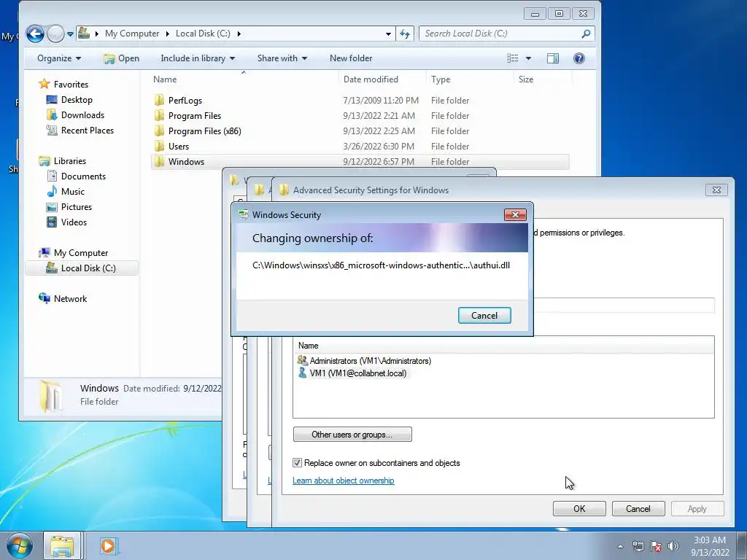The height and width of the screenshot is (560, 747).
Task: Click the Explorer Back navigation arrow
Action: click(35, 34)
